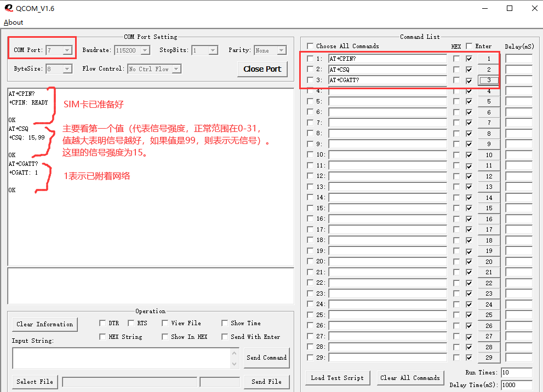The image size is (543, 392).
Task: Open the About menu
Action: point(13,22)
